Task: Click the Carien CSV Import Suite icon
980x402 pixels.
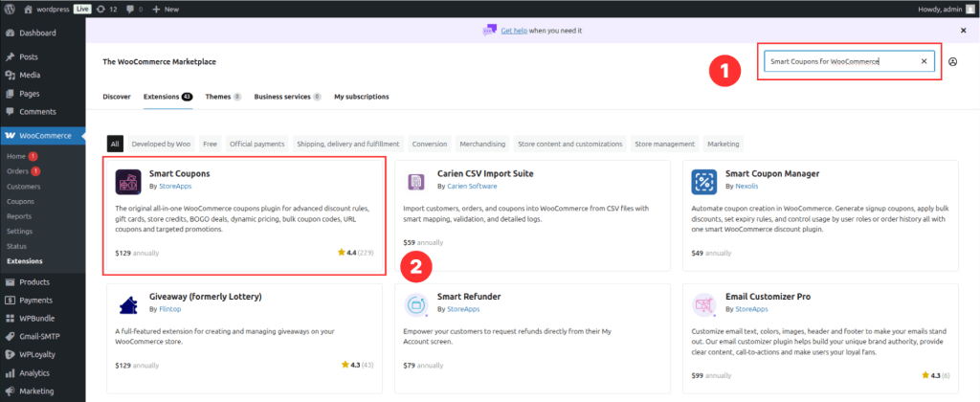Action: pyautogui.click(x=416, y=181)
